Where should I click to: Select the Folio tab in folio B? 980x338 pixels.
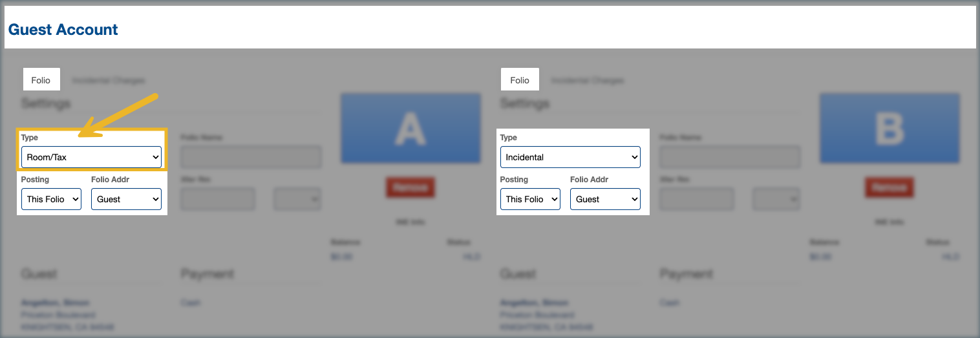(x=520, y=80)
